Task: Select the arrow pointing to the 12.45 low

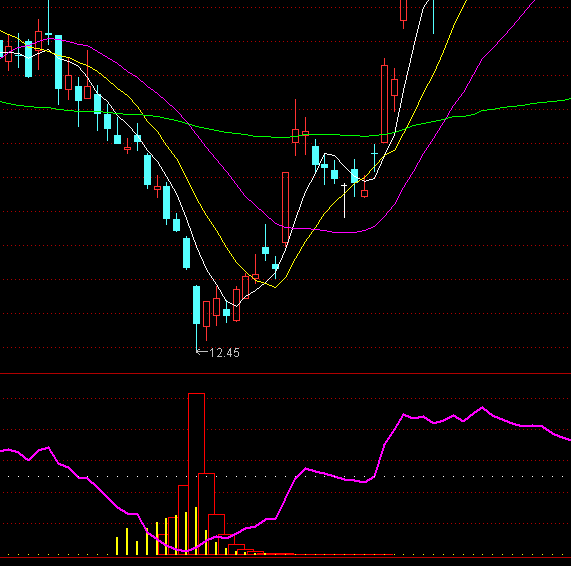Action: tap(202, 351)
